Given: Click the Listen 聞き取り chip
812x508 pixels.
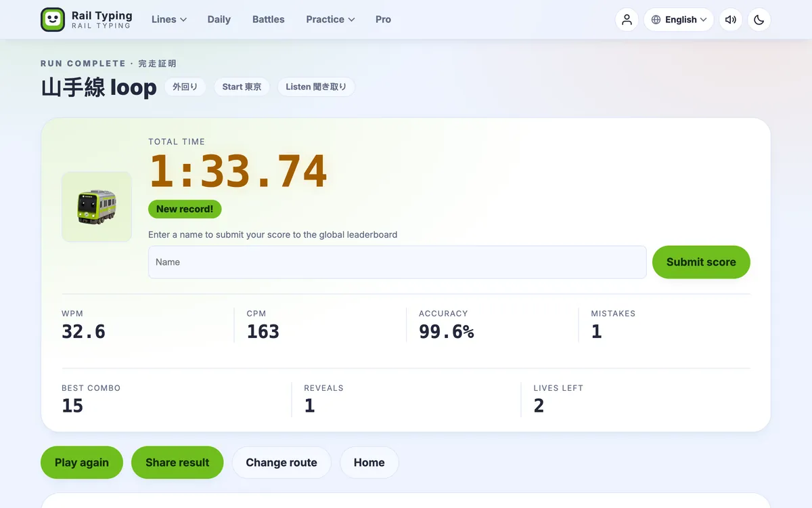Looking at the screenshot, I should 316,87.
